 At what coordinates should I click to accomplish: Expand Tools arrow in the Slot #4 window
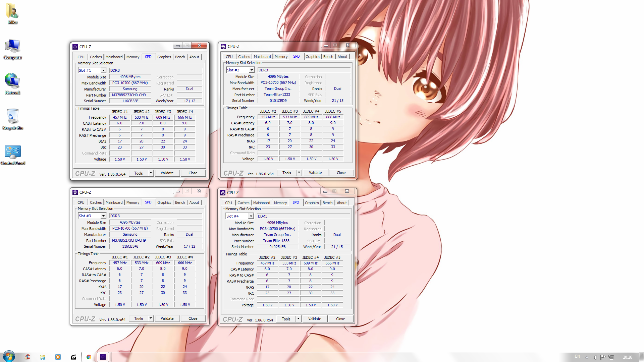pos(298,319)
